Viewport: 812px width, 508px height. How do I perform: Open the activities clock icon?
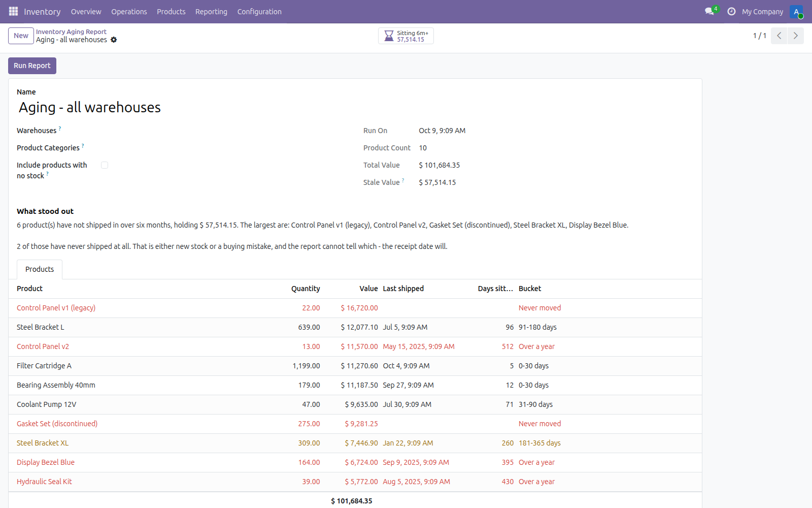pos(731,11)
